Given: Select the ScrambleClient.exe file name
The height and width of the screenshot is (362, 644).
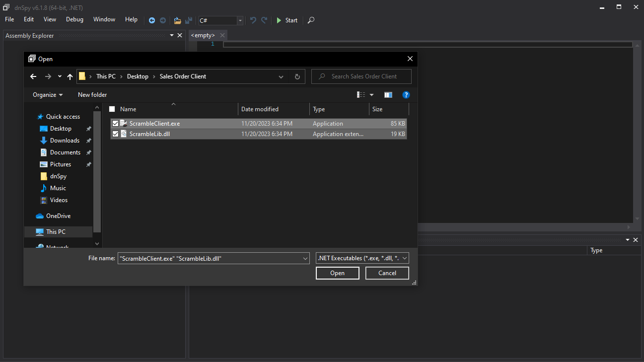Looking at the screenshot, I should click(154, 124).
